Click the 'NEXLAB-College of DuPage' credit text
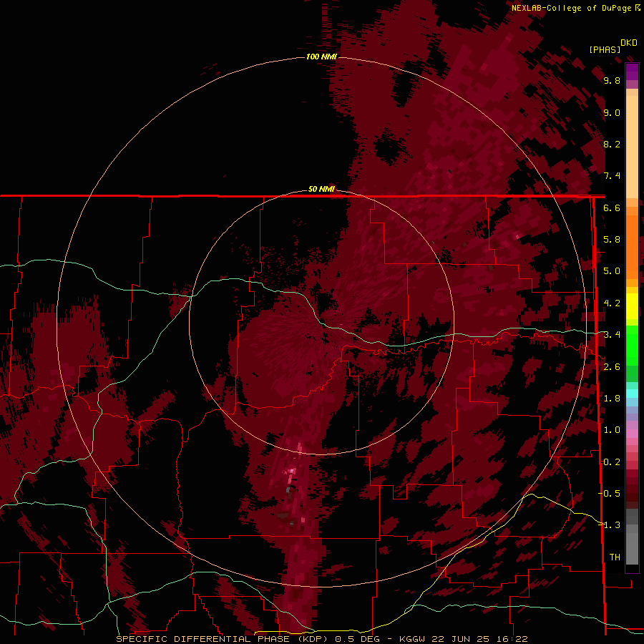 (571, 8)
